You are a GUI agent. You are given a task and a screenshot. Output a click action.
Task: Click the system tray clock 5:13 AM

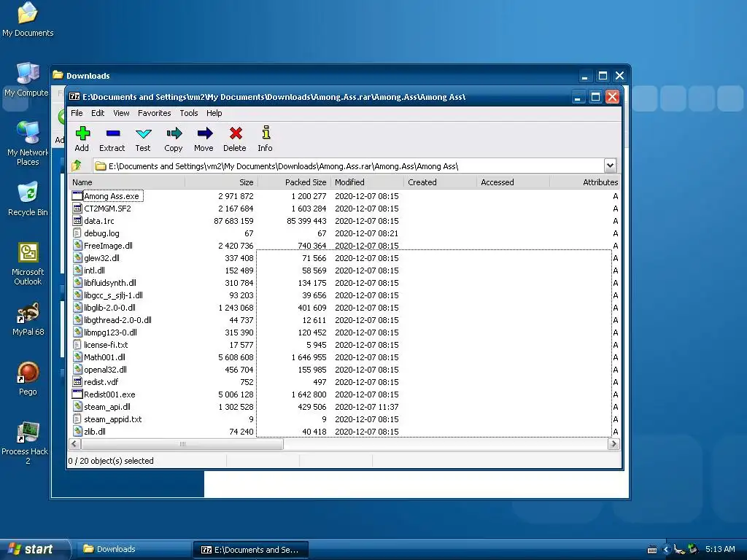(720, 549)
